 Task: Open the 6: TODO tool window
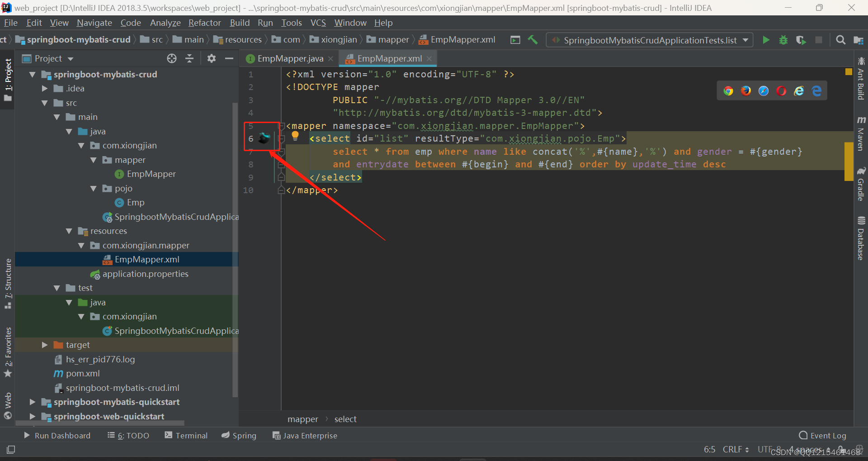128,435
